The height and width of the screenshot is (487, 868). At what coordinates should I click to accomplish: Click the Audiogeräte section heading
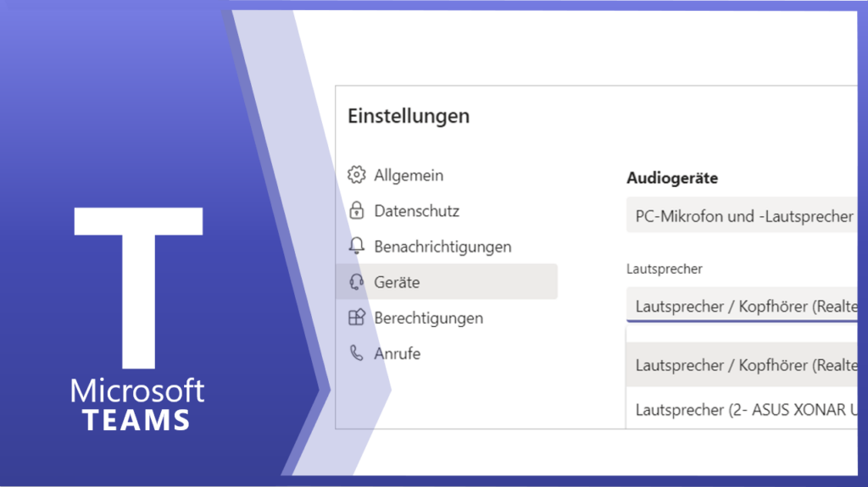(x=672, y=178)
